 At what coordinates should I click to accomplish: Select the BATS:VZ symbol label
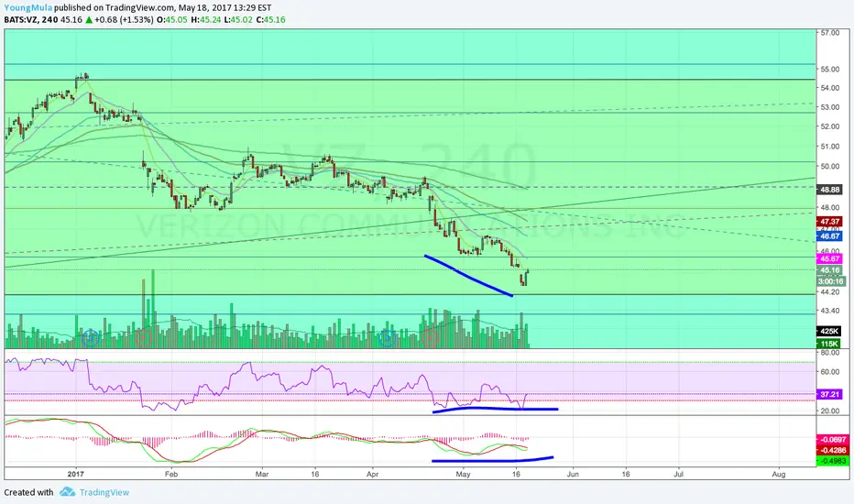(x=21, y=19)
